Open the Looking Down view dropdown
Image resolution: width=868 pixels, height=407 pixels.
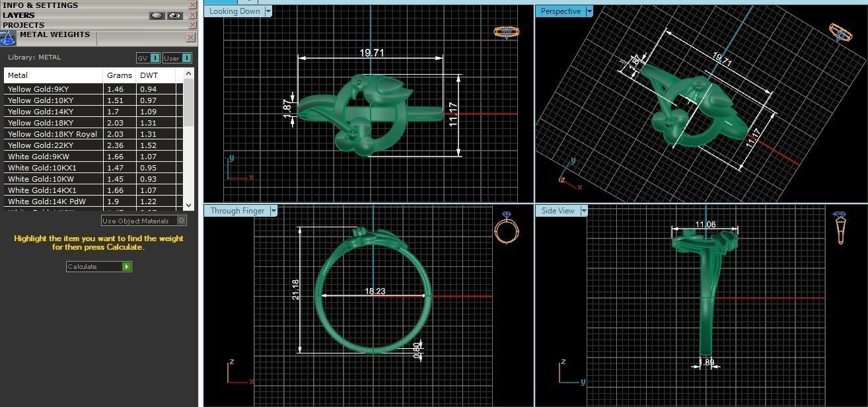(268, 11)
